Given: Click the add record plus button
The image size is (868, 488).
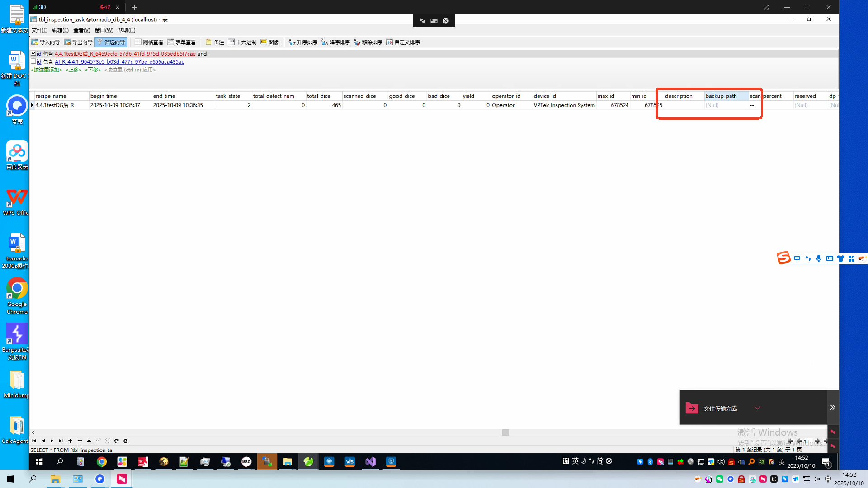Looking at the screenshot, I should (x=71, y=441).
